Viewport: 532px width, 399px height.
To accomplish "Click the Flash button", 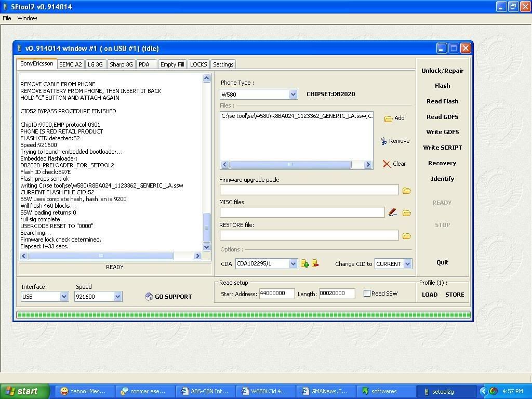I will click(443, 86).
